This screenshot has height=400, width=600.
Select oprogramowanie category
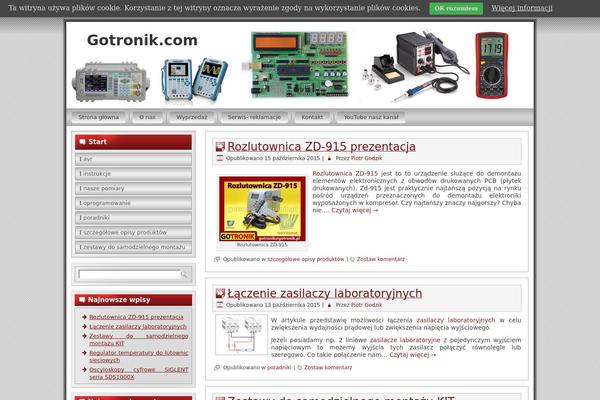click(x=133, y=203)
